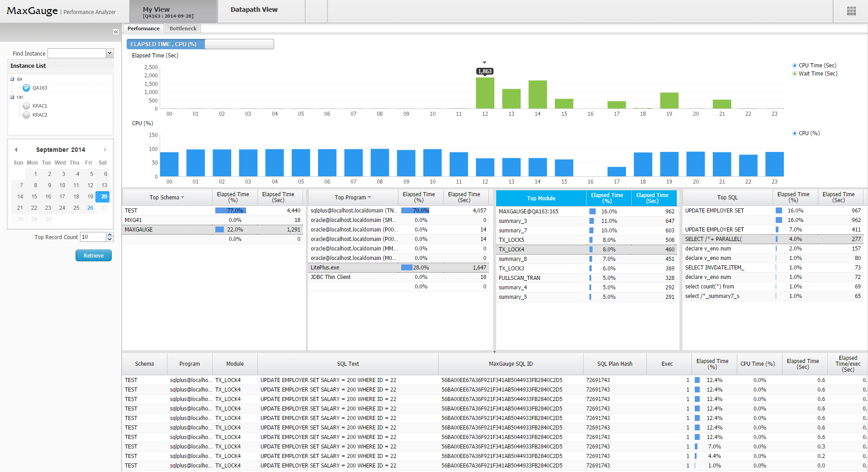Select the TEST schema row
The height and width of the screenshot is (472, 868).
click(213, 211)
